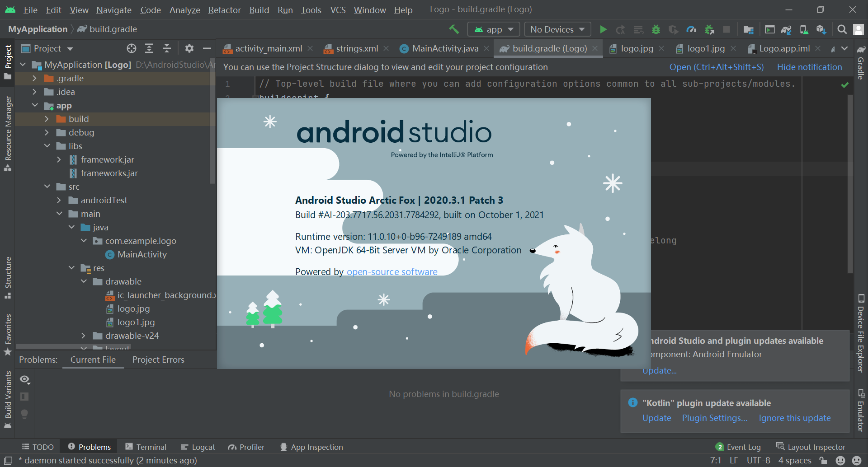This screenshot has height=467, width=868.
Task: Open Device File Explorer side tab
Action: point(861,333)
